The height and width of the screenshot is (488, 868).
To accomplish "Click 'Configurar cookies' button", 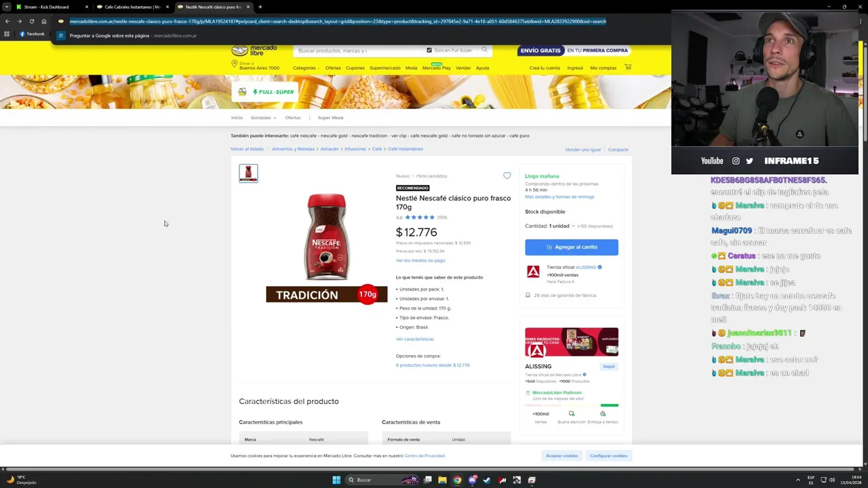I will 609,455.
